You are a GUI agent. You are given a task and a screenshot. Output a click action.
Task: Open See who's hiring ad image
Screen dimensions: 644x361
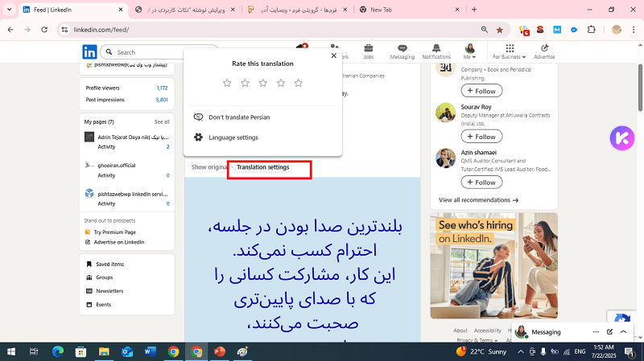coord(494,265)
